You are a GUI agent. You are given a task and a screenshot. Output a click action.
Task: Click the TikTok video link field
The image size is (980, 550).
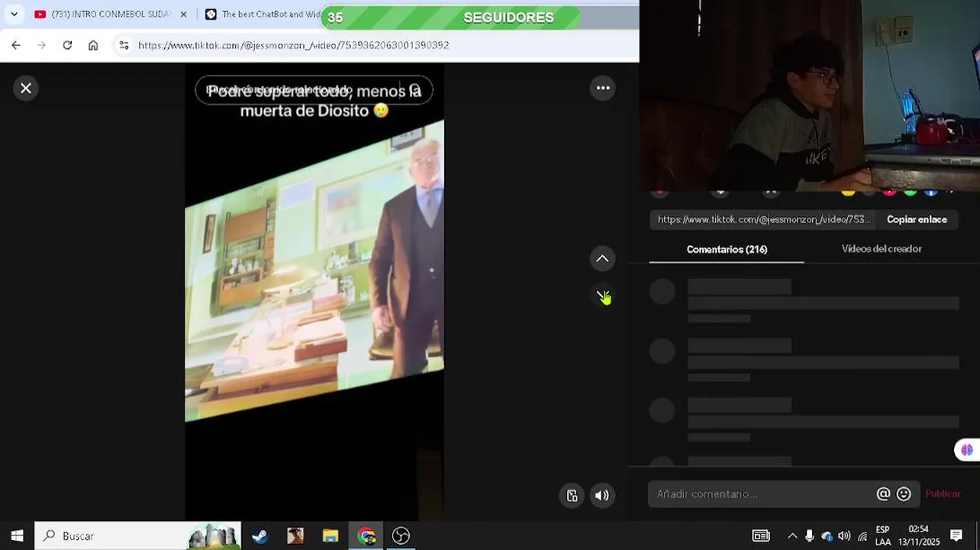[764, 219]
